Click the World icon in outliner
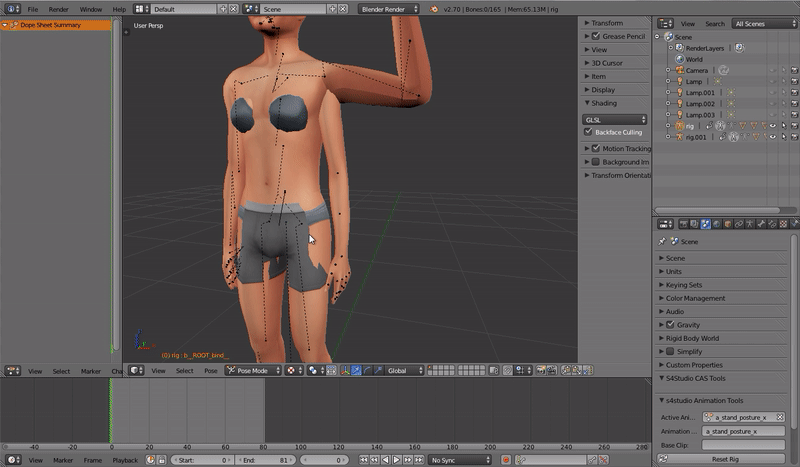The image size is (800, 467). click(x=678, y=59)
